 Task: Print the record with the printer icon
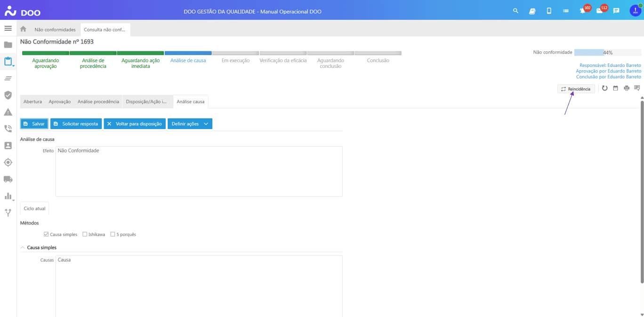click(x=627, y=88)
